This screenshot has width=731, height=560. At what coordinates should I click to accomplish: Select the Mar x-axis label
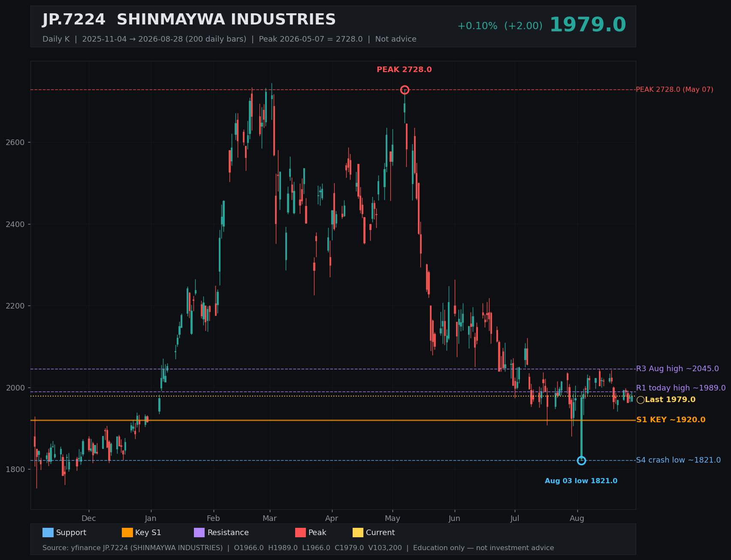269,518
